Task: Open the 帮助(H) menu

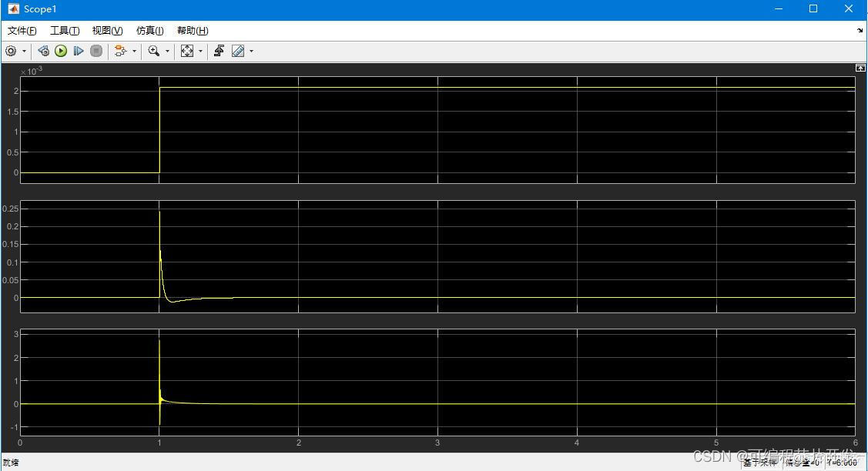Action: 193,31
